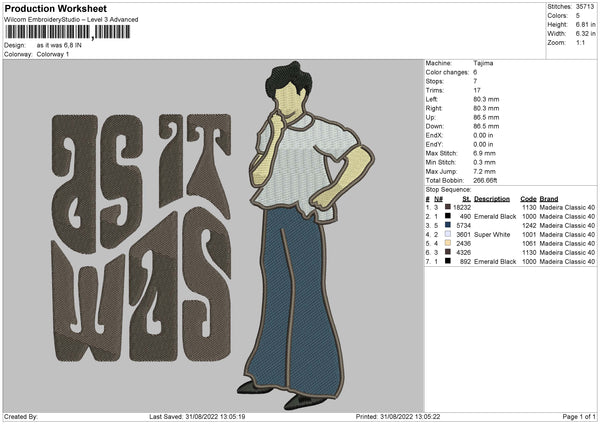Click the 'Brand' column header
This screenshot has width=600, height=424.
click(549, 199)
